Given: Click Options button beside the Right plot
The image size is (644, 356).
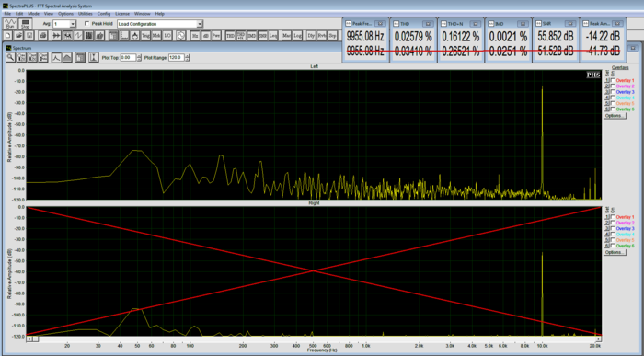Looking at the screenshot, I should 615,252.
